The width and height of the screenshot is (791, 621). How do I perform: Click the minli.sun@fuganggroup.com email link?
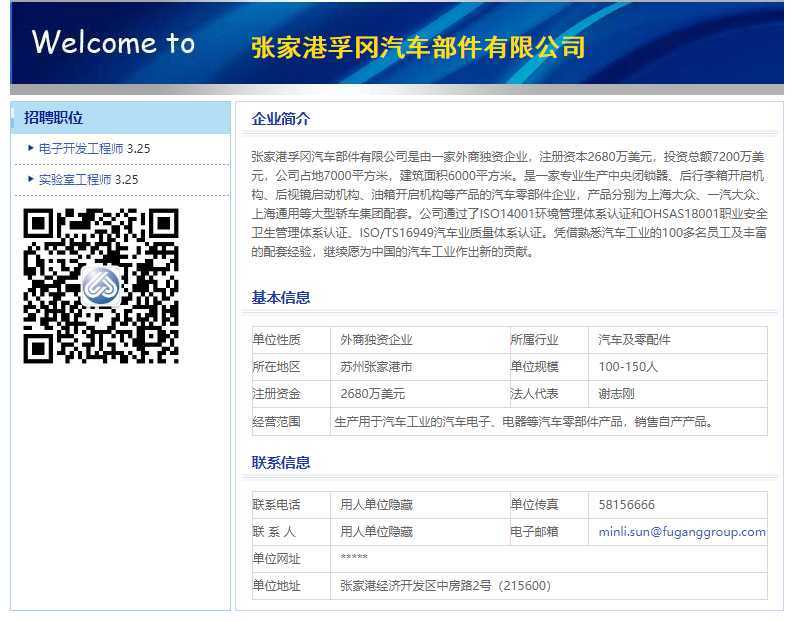[682, 532]
